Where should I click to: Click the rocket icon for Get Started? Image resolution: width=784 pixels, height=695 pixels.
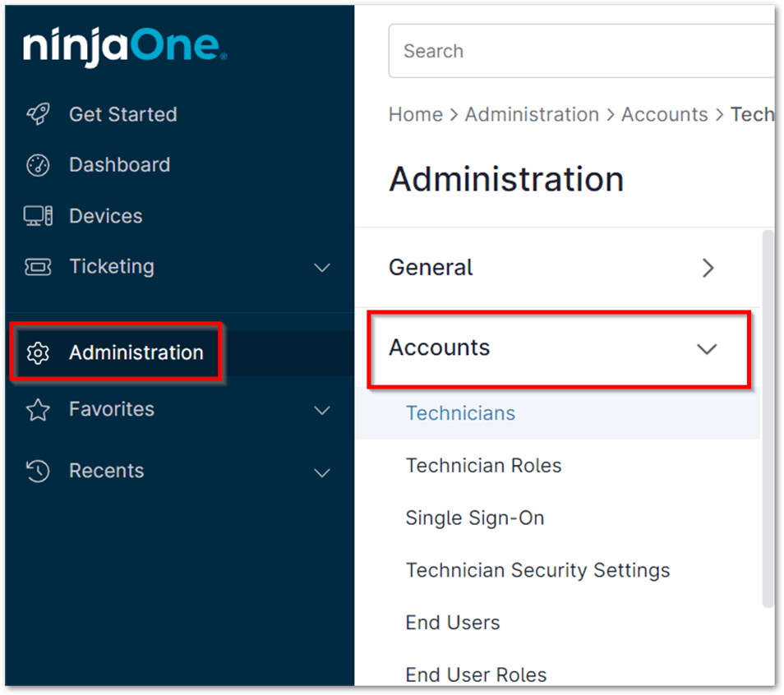pyautogui.click(x=38, y=114)
